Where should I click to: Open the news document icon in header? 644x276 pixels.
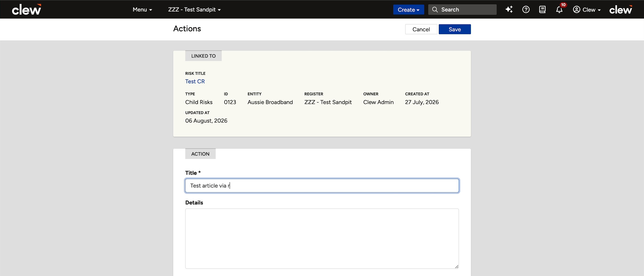(x=542, y=9)
